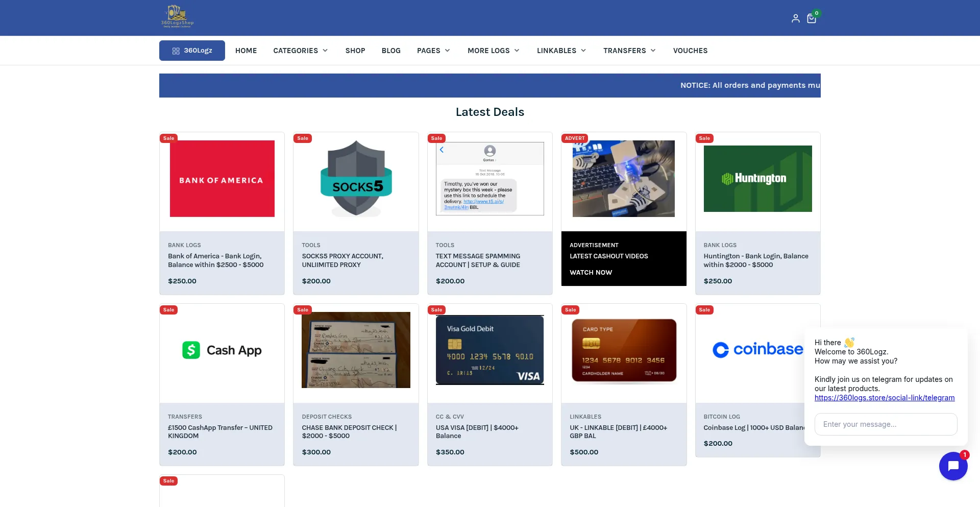The image size is (980, 507).
Task: Expand the PAGES dropdown
Action: [x=434, y=51]
